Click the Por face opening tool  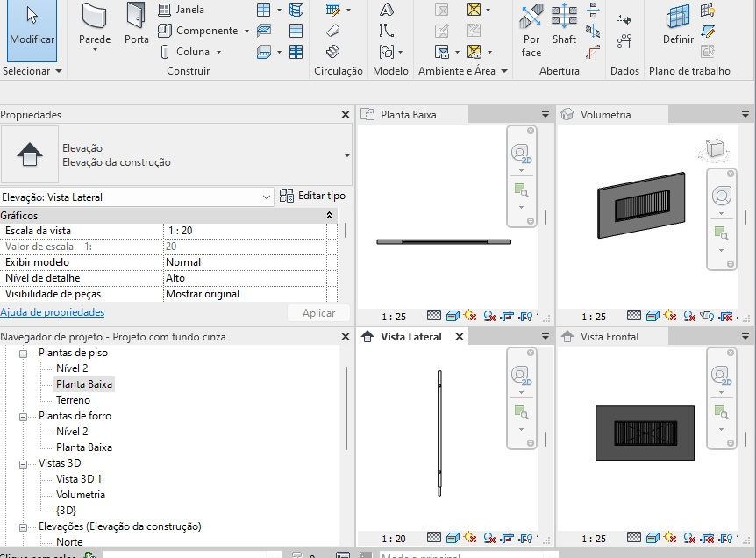point(531,30)
